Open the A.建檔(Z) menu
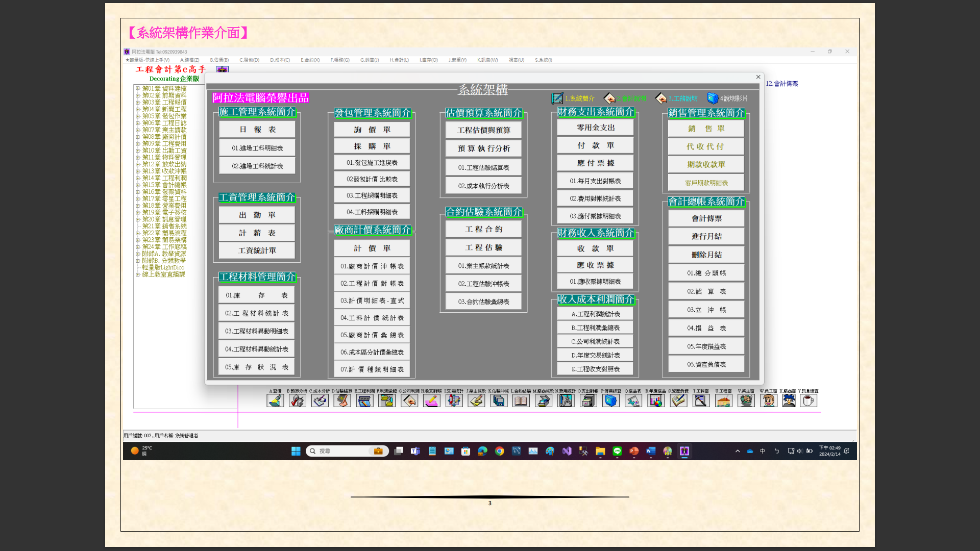Screen dimensions: 980x551 (189, 60)
